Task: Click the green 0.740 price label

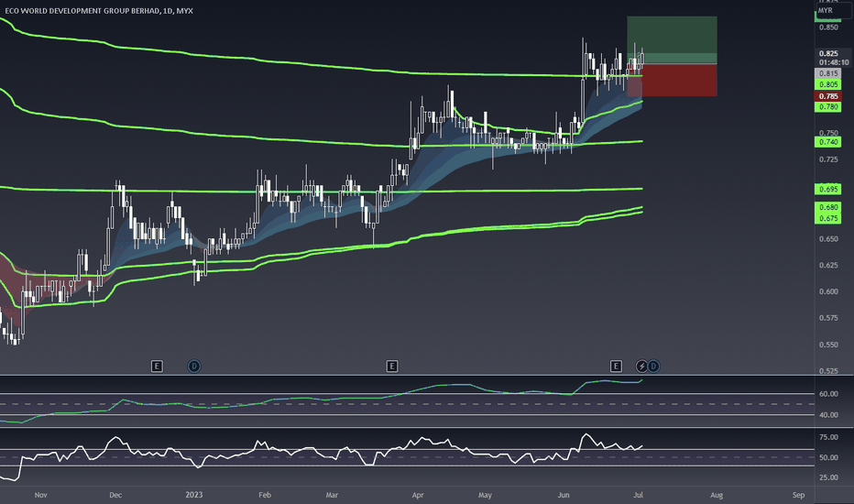Action: point(828,142)
